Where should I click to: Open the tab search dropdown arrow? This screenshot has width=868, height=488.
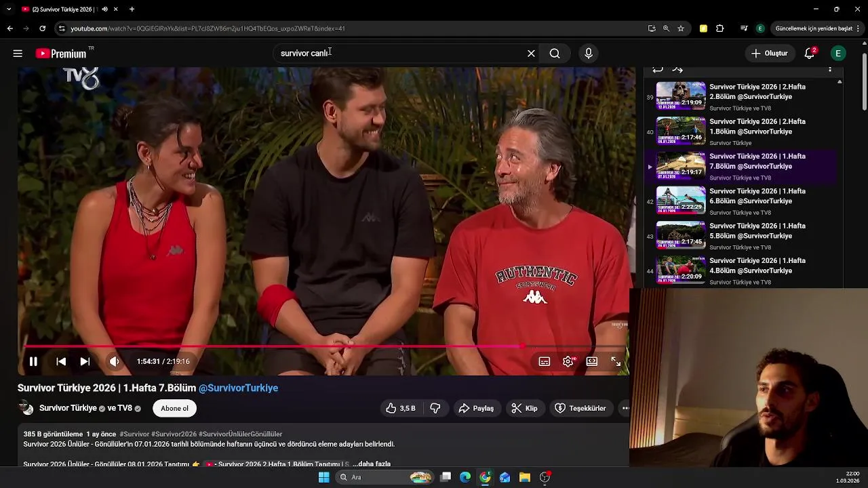[x=9, y=9]
